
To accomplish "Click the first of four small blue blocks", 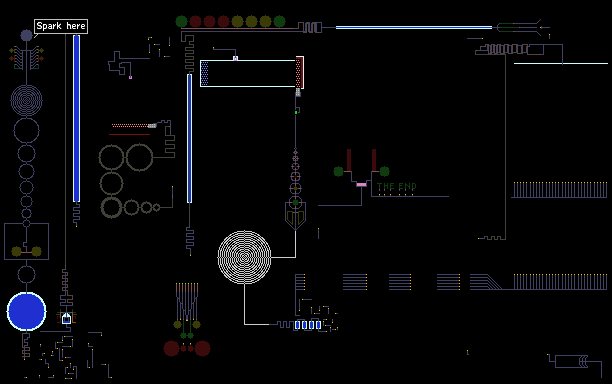I will pyautogui.click(x=297, y=325).
